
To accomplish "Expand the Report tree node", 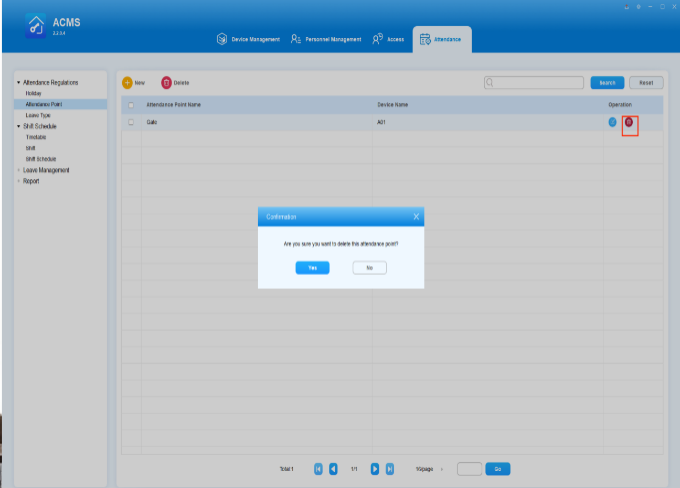I will (17, 181).
